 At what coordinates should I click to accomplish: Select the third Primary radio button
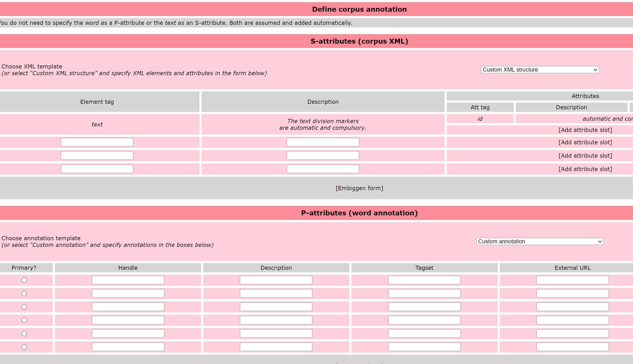(x=24, y=307)
